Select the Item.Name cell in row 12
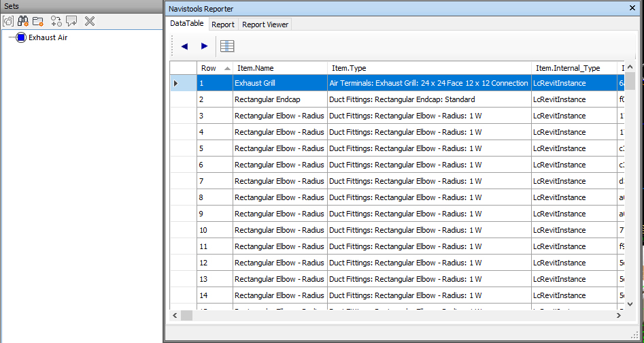The height and width of the screenshot is (343, 644). [280, 263]
